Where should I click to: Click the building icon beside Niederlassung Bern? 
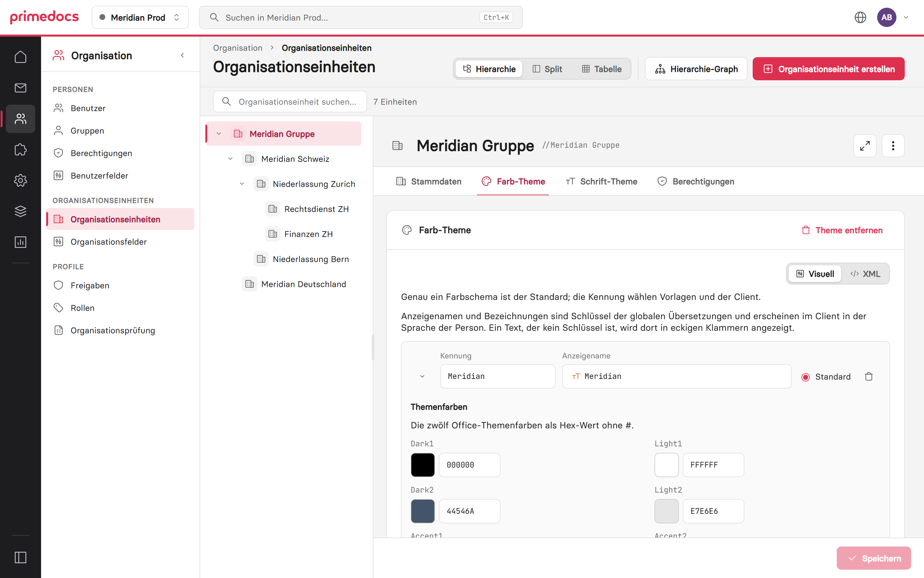[x=261, y=259]
